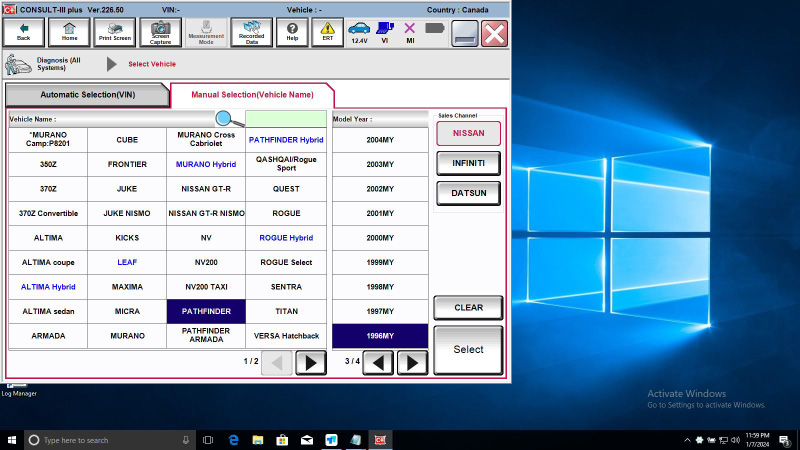Click the ERT warning icon
This screenshot has width=800, height=450.
(x=328, y=32)
